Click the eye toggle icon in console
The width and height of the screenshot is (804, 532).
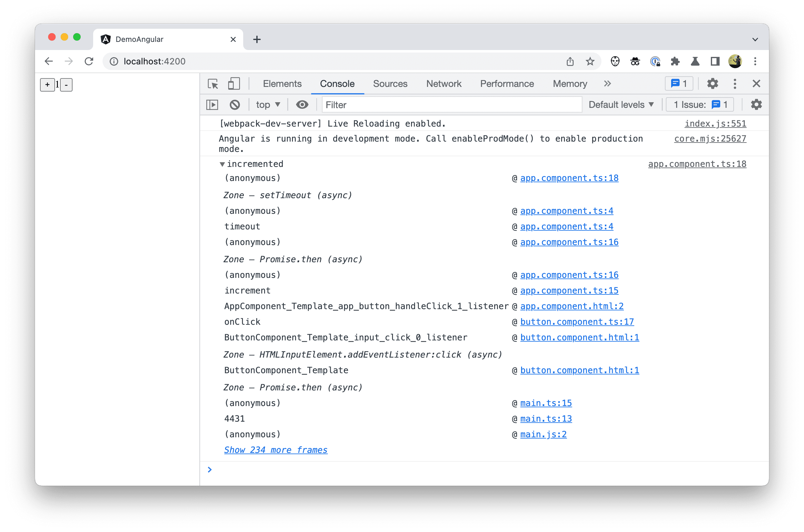303,105
